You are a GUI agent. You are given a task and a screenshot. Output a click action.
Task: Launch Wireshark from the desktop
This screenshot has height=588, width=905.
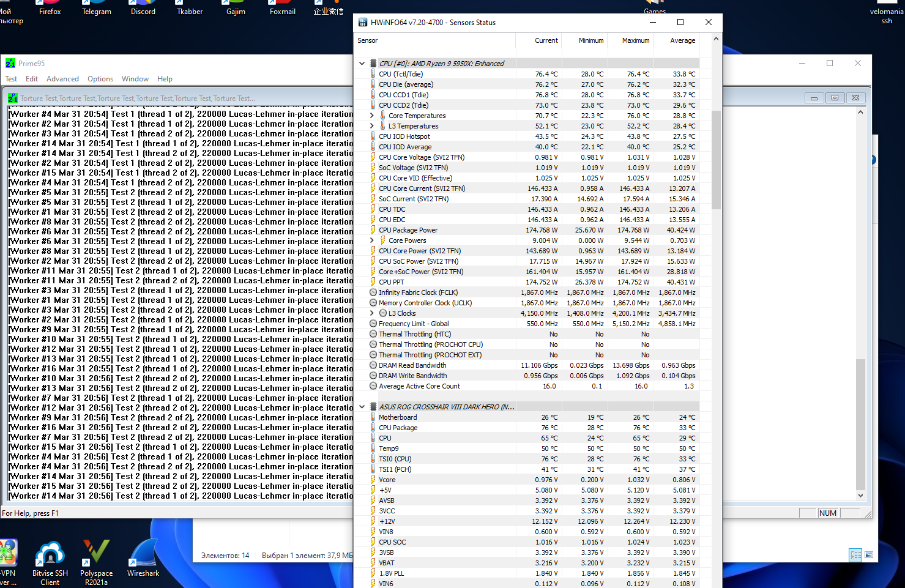(x=143, y=558)
